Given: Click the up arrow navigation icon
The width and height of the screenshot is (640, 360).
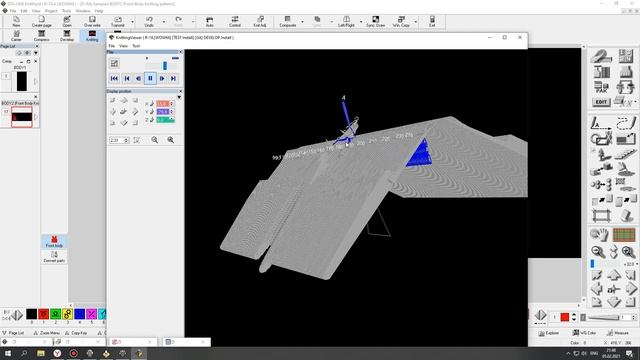Looking at the screenshot, I should [613, 276].
